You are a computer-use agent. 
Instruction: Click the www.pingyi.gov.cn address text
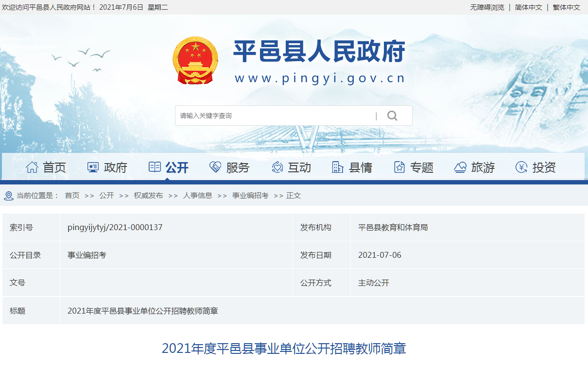click(320, 78)
